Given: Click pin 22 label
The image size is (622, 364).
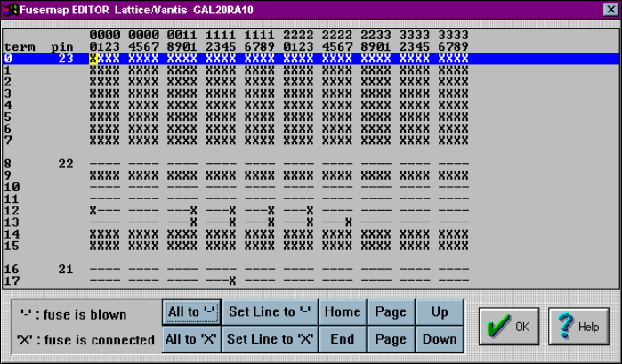Looking at the screenshot, I should click(66, 164).
